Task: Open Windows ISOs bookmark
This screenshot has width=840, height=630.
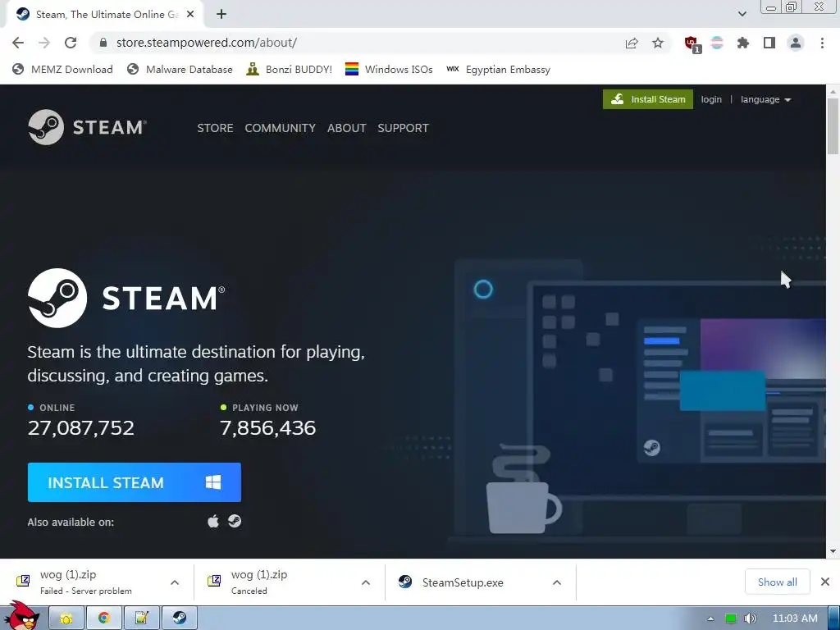Action: click(389, 69)
